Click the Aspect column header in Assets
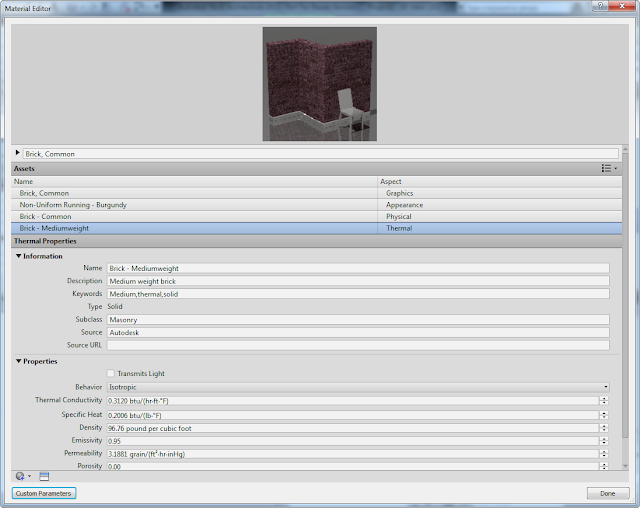Viewport: 640px width, 508px height. click(500, 182)
